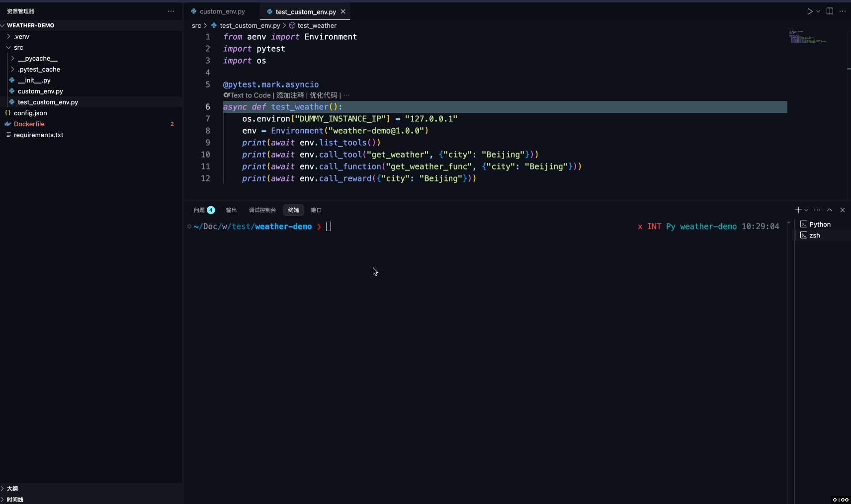Open terminal panel more actions ellipsis
851x504 pixels.
[x=817, y=210]
